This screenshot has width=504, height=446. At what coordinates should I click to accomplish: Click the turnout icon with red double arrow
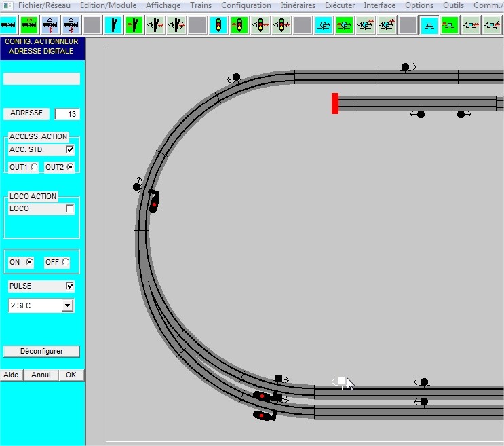155,24
